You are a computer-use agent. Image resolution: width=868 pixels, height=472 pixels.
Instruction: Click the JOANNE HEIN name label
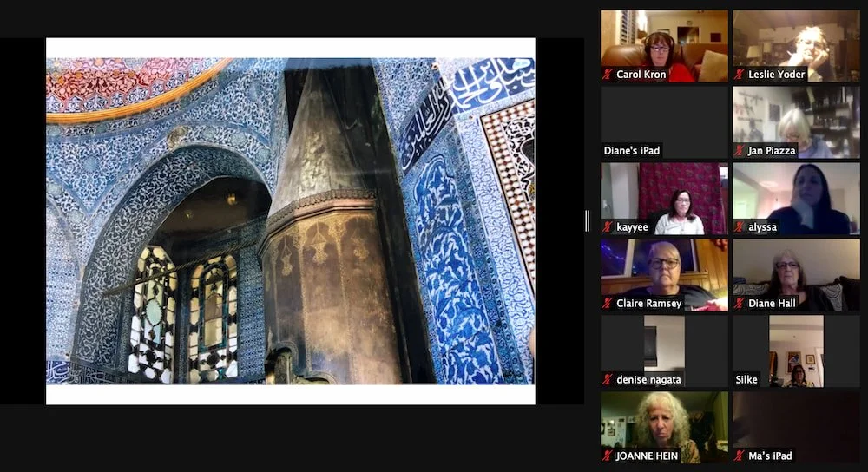[x=647, y=456]
